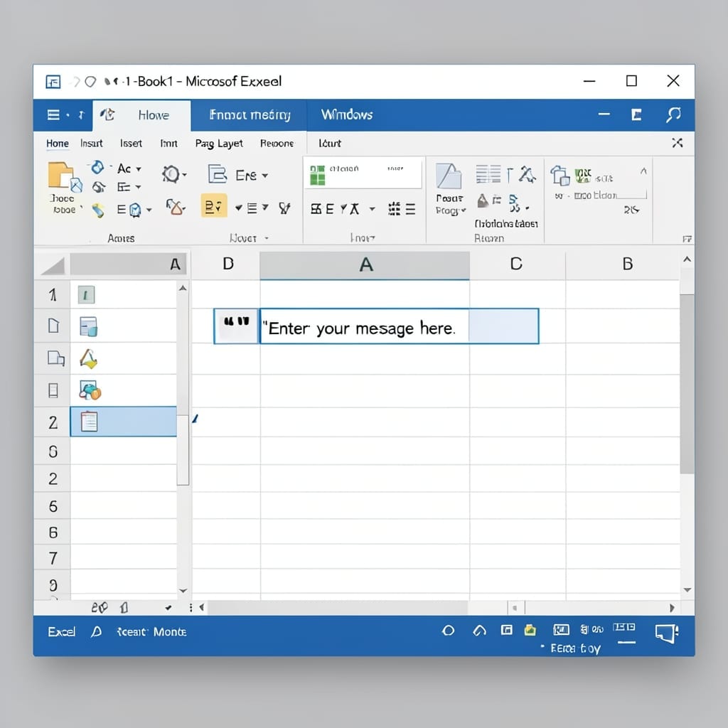Click the icon left of the Ere dropdown
Viewport: 728px width, 728px height.
click(x=217, y=175)
